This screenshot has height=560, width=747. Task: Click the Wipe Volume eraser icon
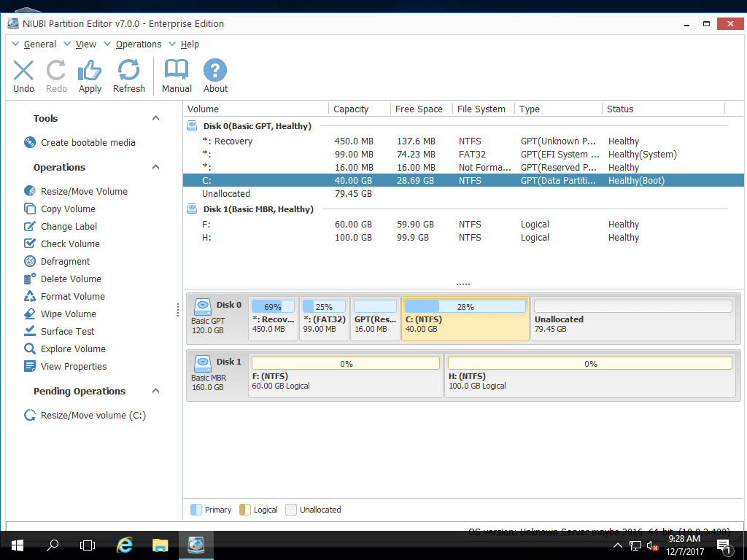pos(29,314)
